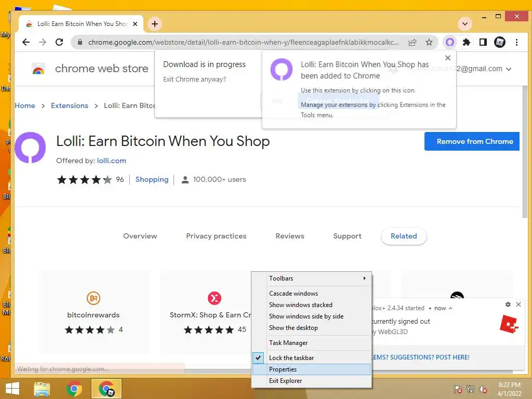This screenshot has height=399, width=532.
Task: Open the Extensions puzzle icon
Action: (467, 42)
